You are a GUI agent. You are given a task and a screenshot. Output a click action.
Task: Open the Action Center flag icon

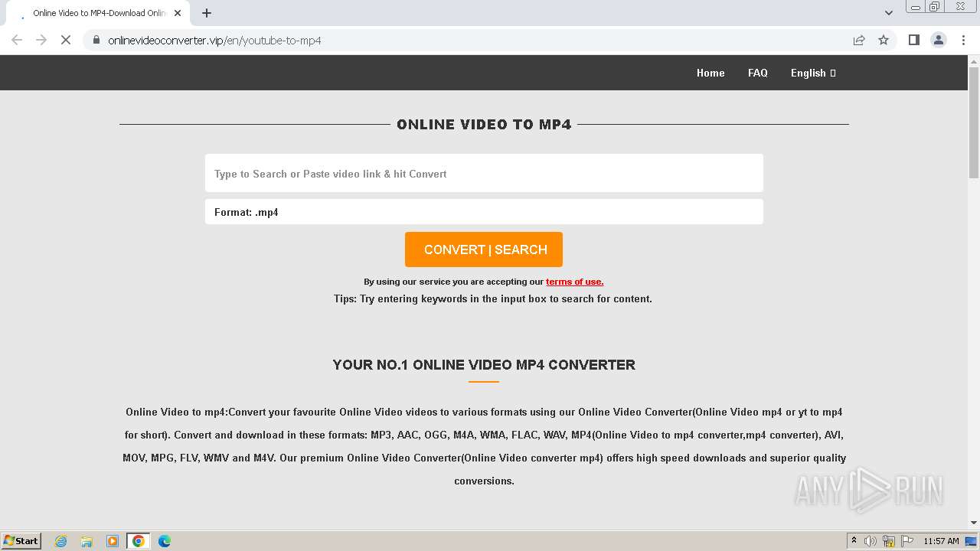[907, 541]
